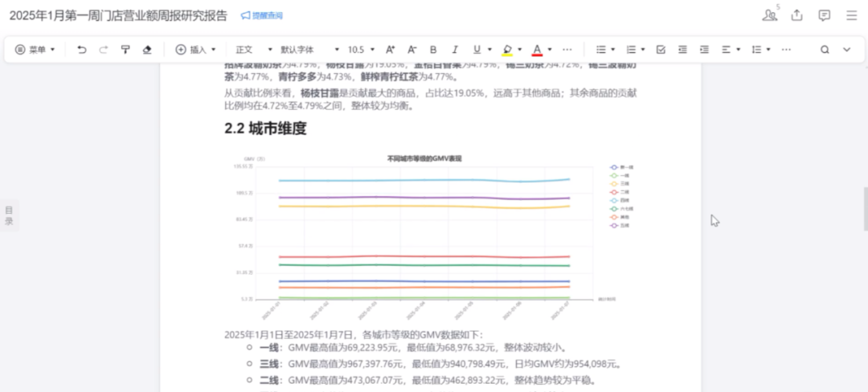Click the 提醒查阅 link
The width and height of the screenshot is (868, 392).
[x=262, y=16]
